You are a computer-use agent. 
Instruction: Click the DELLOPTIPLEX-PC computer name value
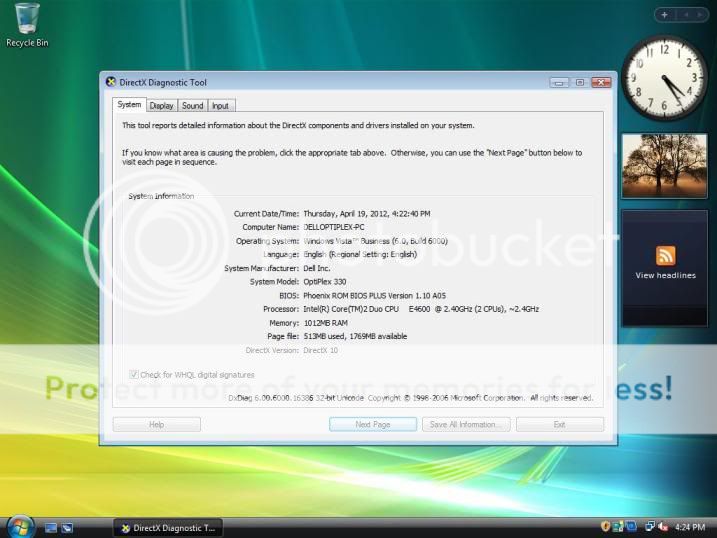pyautogui.click(x=334, y=227)
